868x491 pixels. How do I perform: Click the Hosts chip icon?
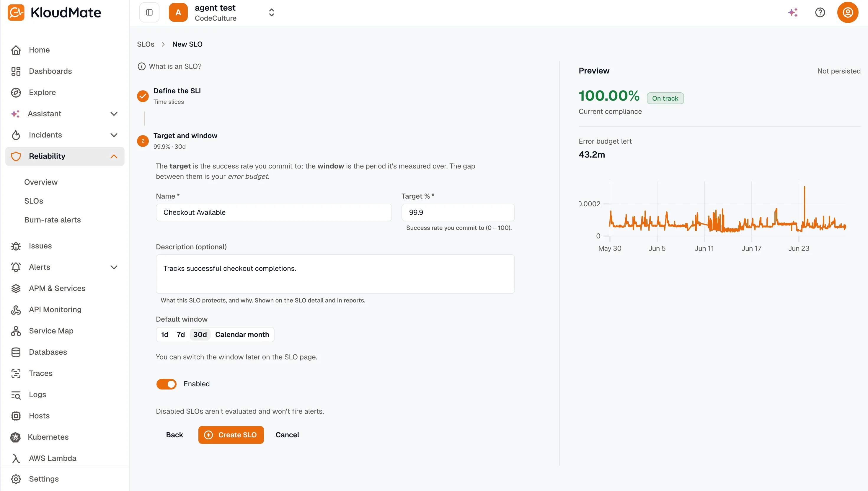coord(16,416)
